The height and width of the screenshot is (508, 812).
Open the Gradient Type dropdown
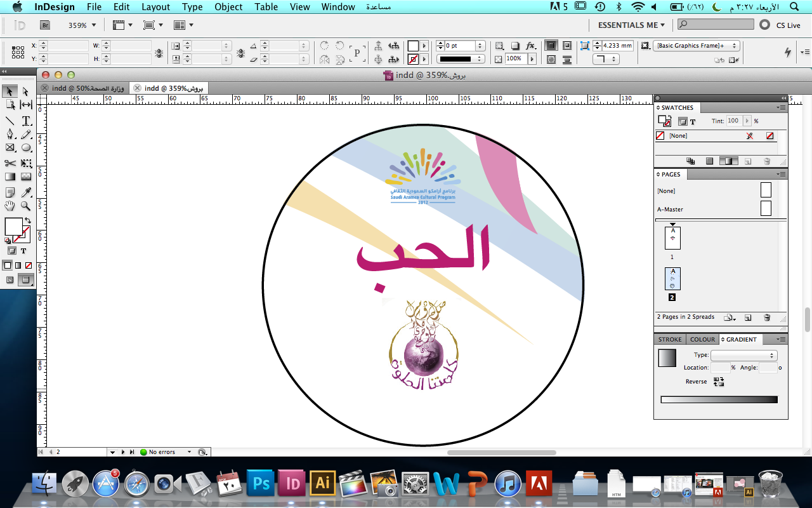tap(743, 356)
